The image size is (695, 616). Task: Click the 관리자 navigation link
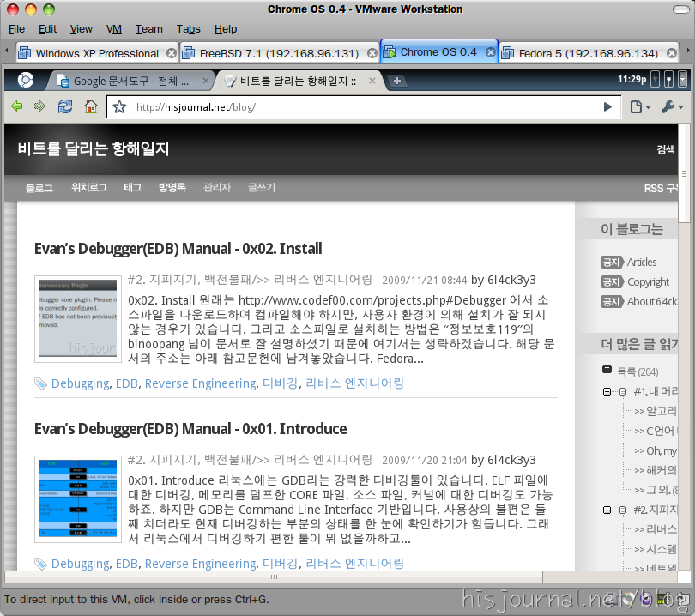point(217,187)
